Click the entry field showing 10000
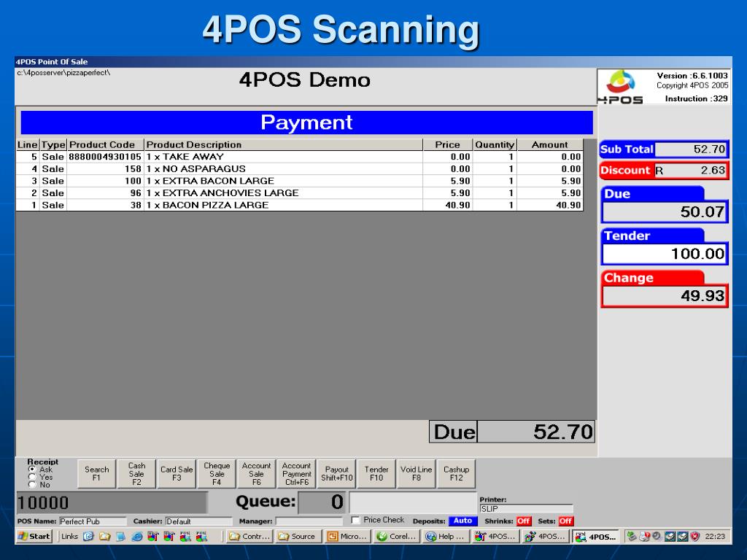 [x=112, y=503]
